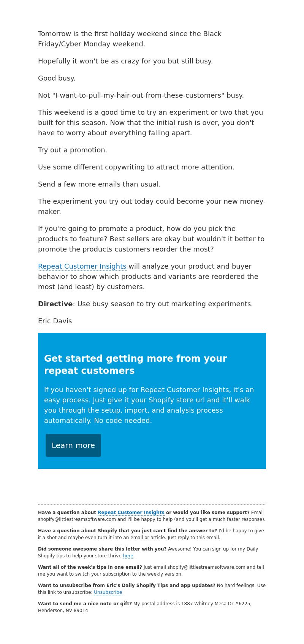304x644 pixels.
Task: Click the 'Send a few more emails' sentence
Action: tap(99, 184)
